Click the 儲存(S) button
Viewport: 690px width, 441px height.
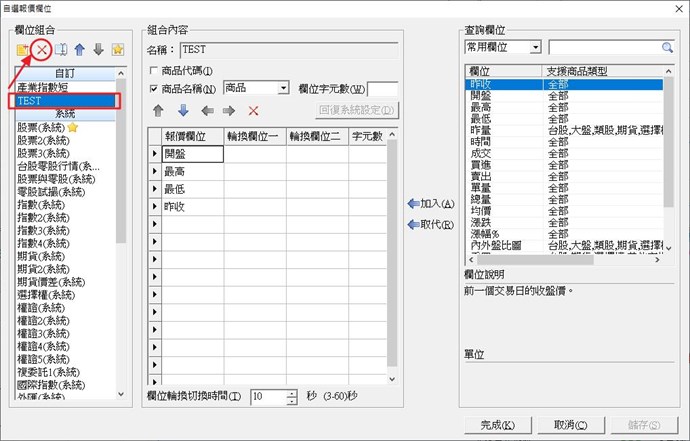(x=644, y=425)
